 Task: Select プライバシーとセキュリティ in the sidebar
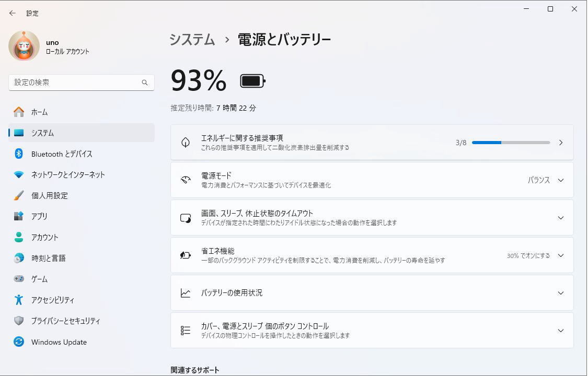(62, 321)
